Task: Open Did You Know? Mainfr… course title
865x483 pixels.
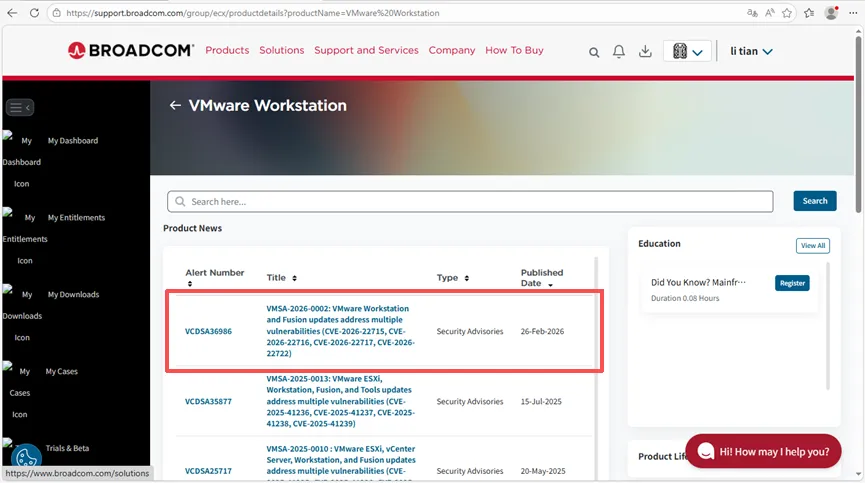Action: [698, 282]
